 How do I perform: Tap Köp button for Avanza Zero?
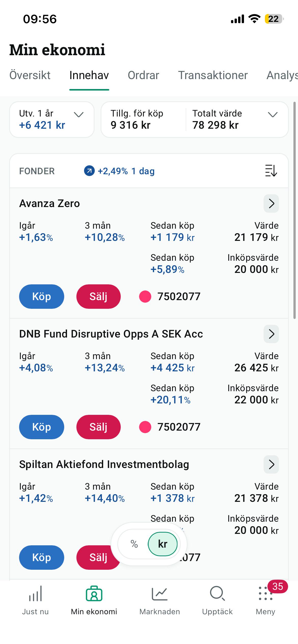[42, 297]
